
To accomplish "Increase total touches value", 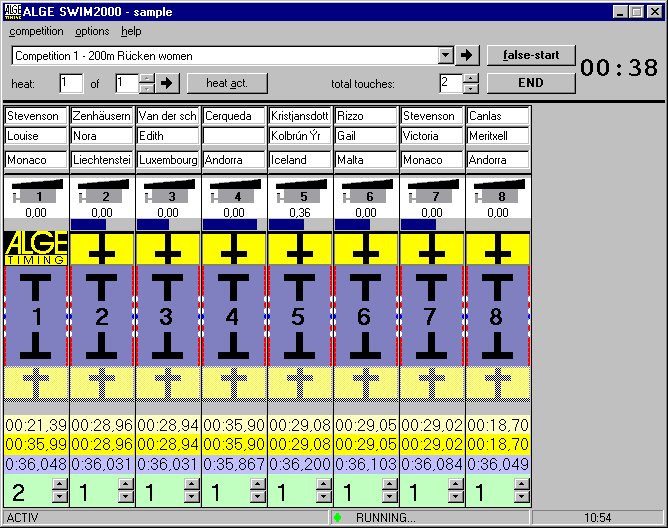I will pos(470,78).
